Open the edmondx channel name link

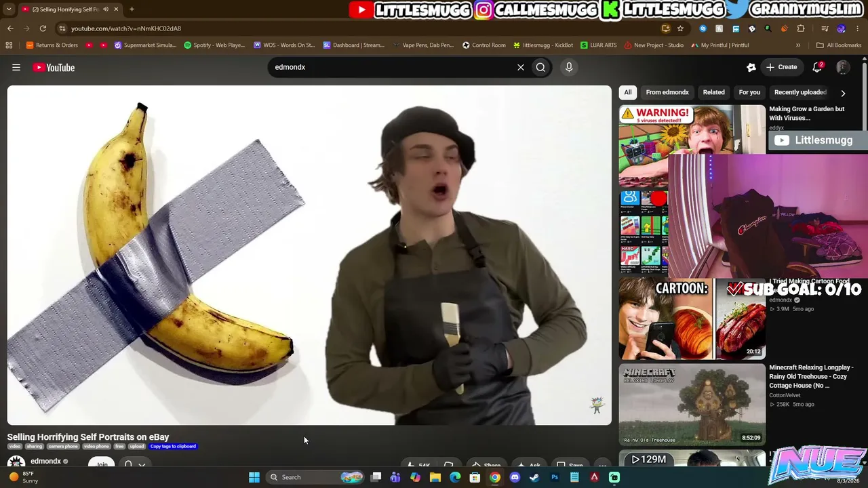(45, 462)
